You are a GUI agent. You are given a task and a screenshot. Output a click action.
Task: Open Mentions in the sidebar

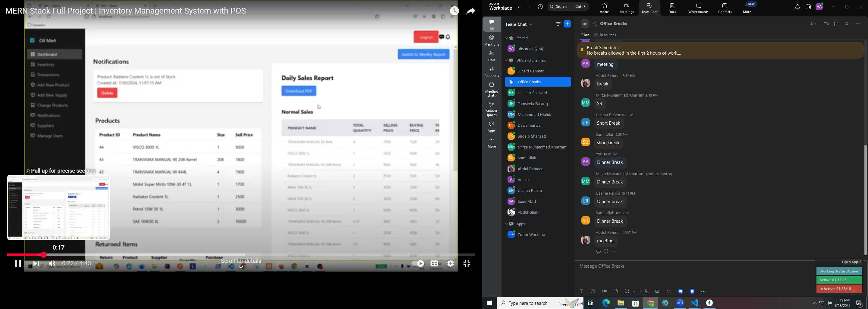pyautogui.click(x=492, y=40)
